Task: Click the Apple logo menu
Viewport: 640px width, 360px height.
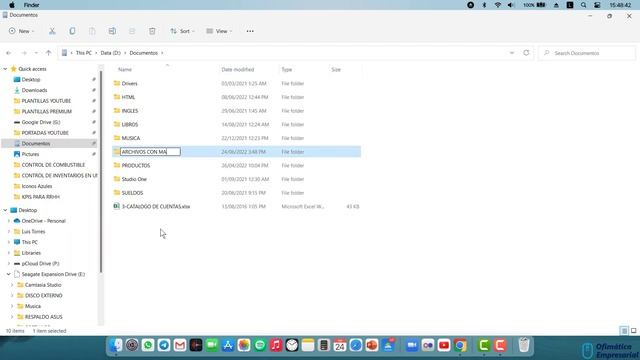Action: (x=12, y=5)
